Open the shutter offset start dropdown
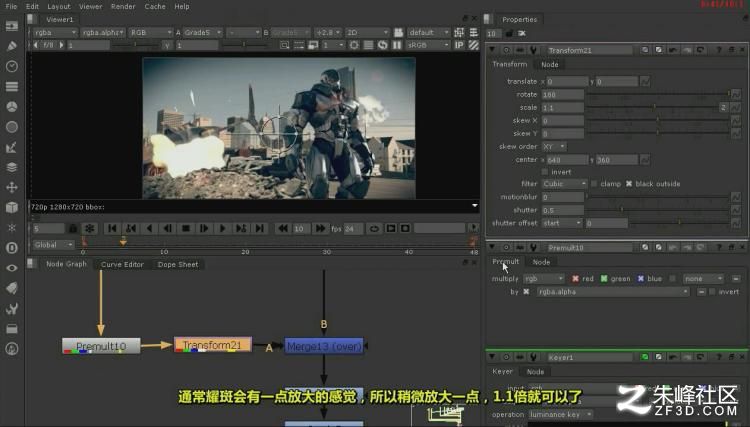Image resolution: width=750 pixels, height=427 pixels. tap(562, 223)
